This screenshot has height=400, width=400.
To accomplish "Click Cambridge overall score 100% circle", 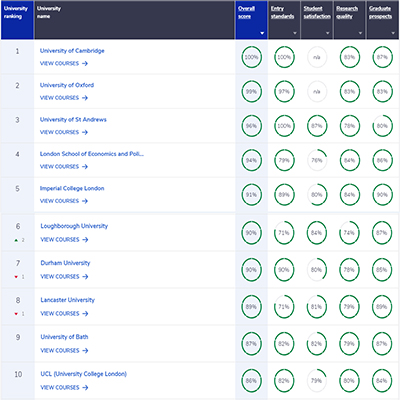I will tap(251, 57).
